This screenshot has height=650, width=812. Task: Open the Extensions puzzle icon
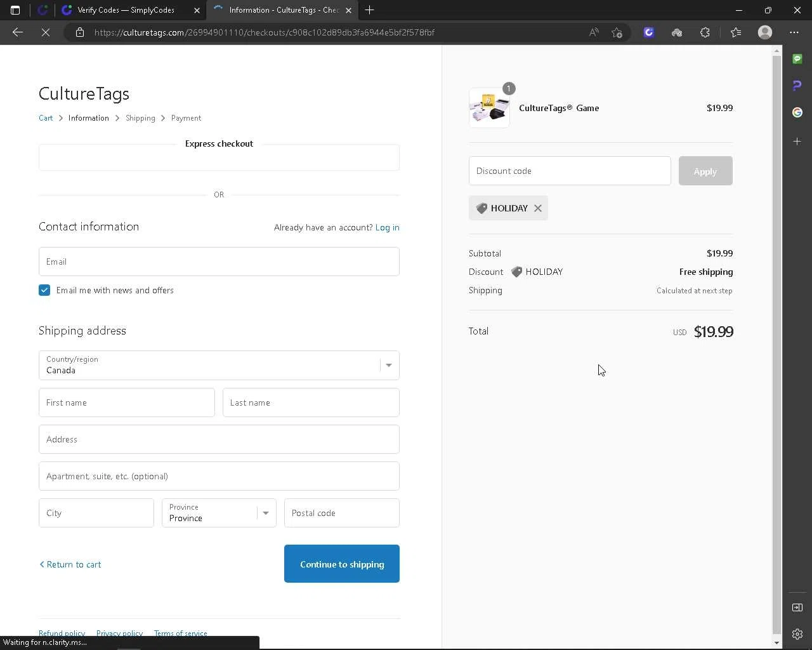pos(705,32)
